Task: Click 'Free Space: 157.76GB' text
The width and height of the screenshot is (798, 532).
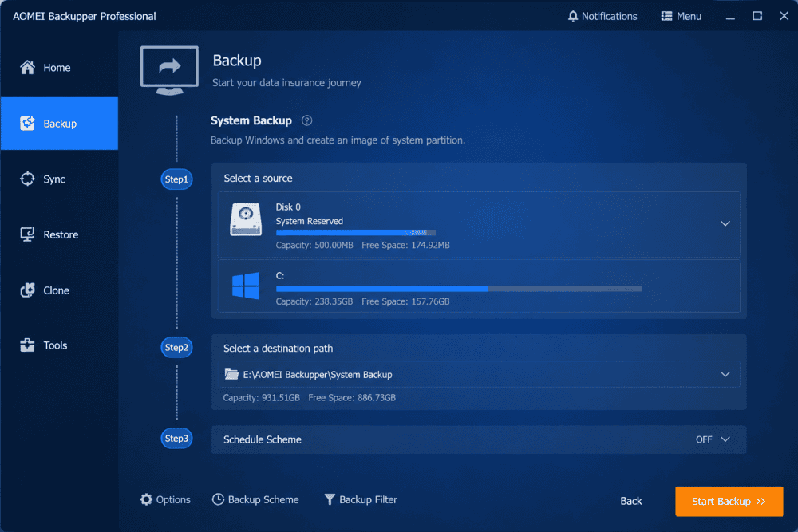Action: tap(405, 301)
